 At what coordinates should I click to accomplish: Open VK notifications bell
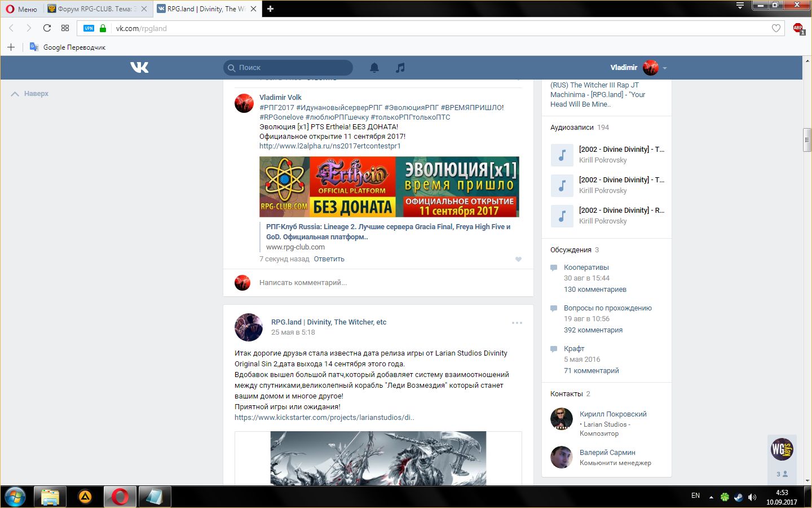(374, 68)
